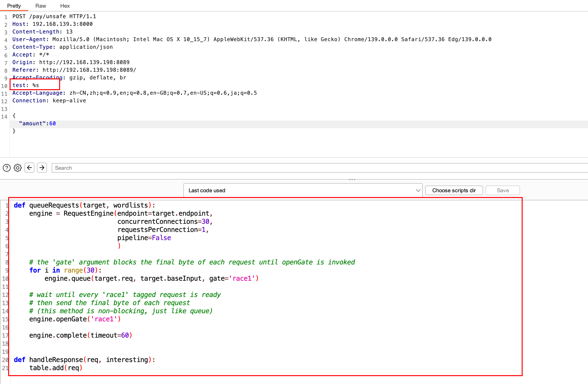Place cursor on the POST /pay/unsafe line
The width and height of the screenshot is (588, 384).
point(54,16)
